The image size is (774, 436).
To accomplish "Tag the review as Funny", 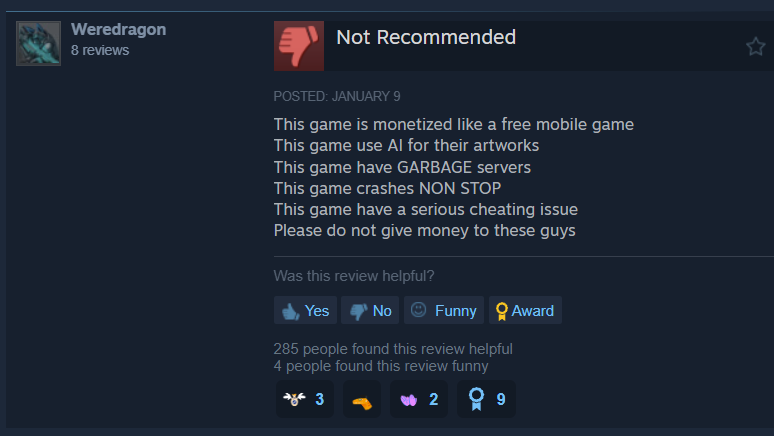I will tap(444, 310).
